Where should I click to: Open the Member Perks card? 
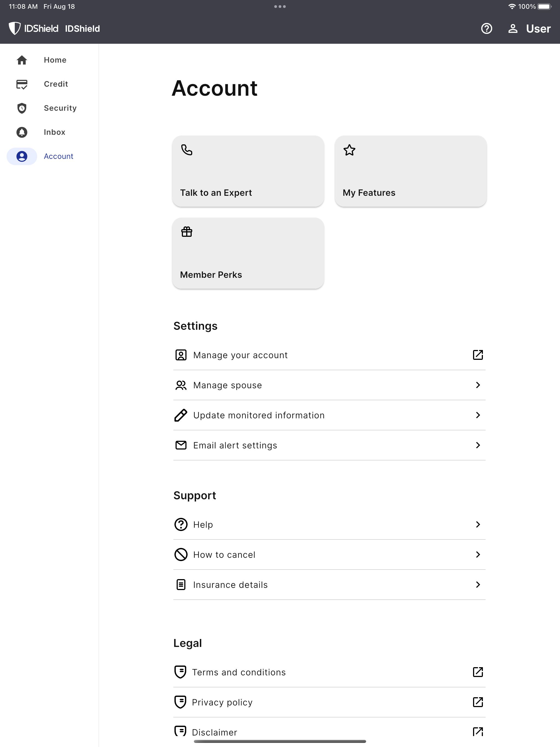coord(248,253)
